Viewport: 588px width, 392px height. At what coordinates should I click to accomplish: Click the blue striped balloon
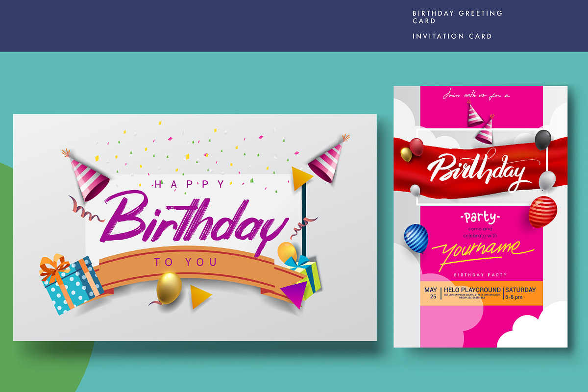tap(416, 238)
